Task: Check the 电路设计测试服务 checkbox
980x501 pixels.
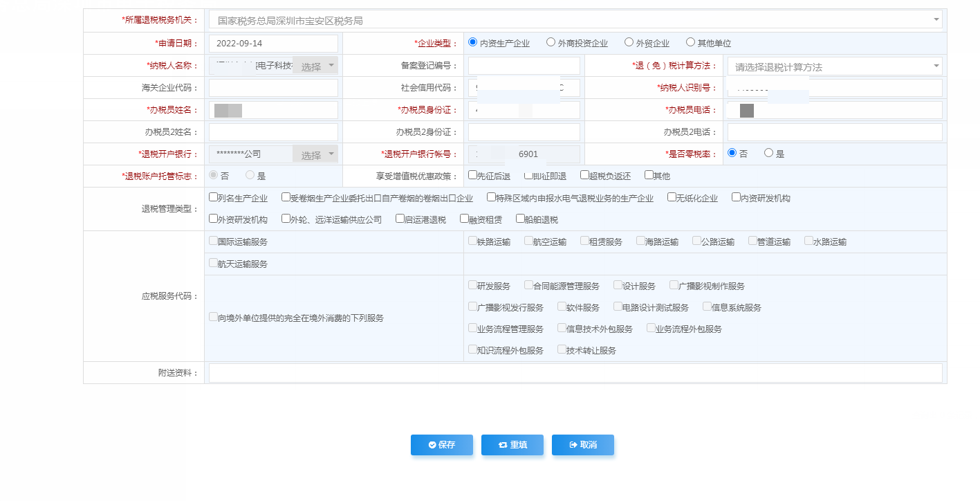Action: pos(618,307)
